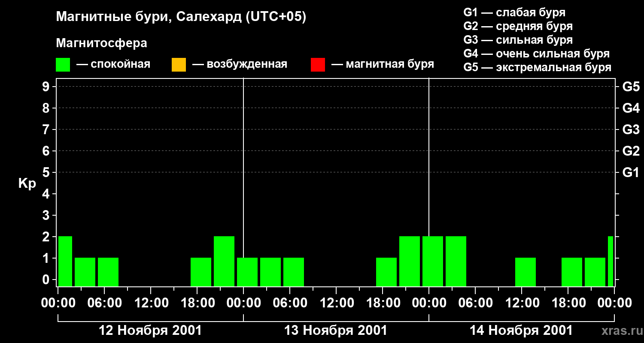This screenshot has width=644, height=343.
Task: Click the red 'магнитная буря' legend swatch
Action: [318, 65]
